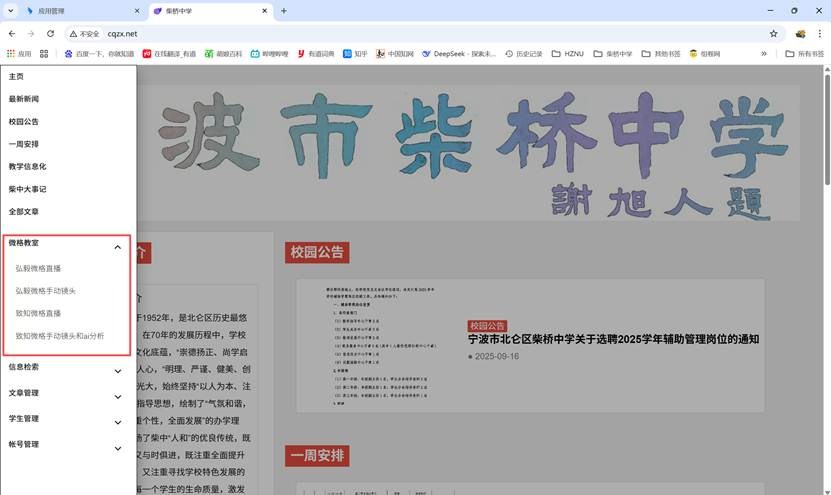Open the 有道词典 bookmark
The image size is (831, 495).
coord(315,53)
